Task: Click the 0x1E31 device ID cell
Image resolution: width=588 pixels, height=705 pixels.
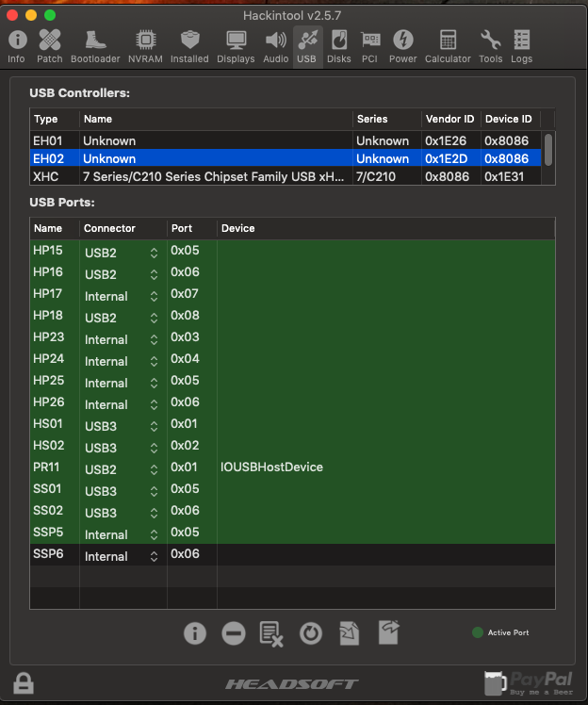Action: [x=504, y=176]
